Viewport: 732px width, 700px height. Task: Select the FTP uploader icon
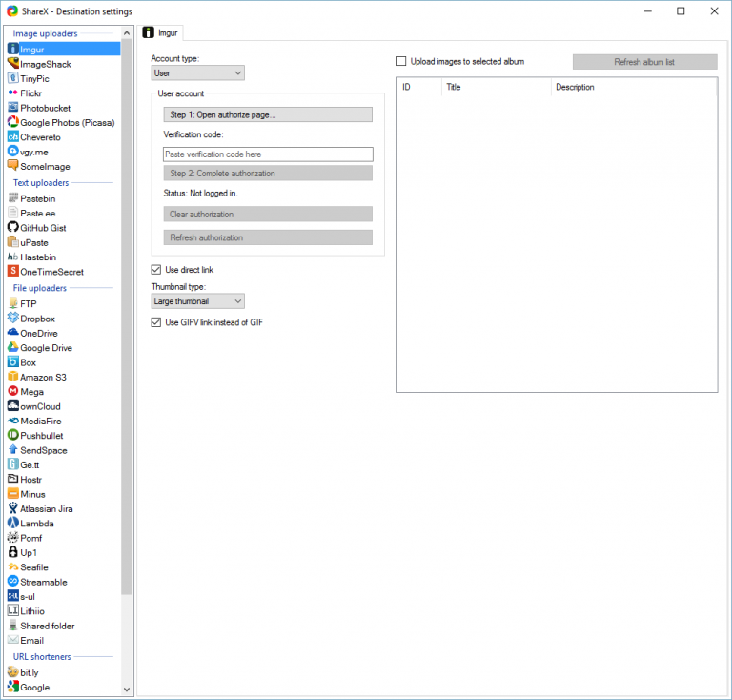pos(13,303)
